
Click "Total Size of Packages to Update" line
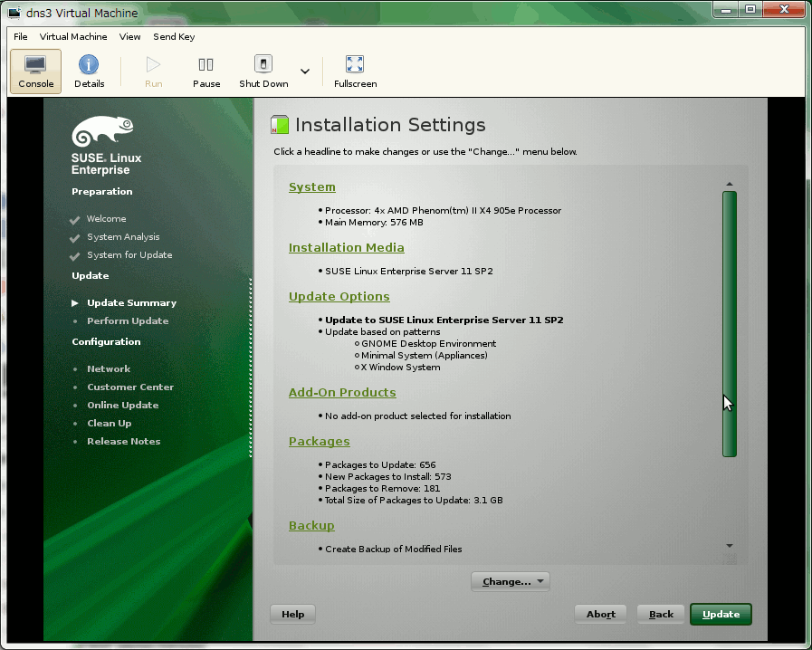414,501
